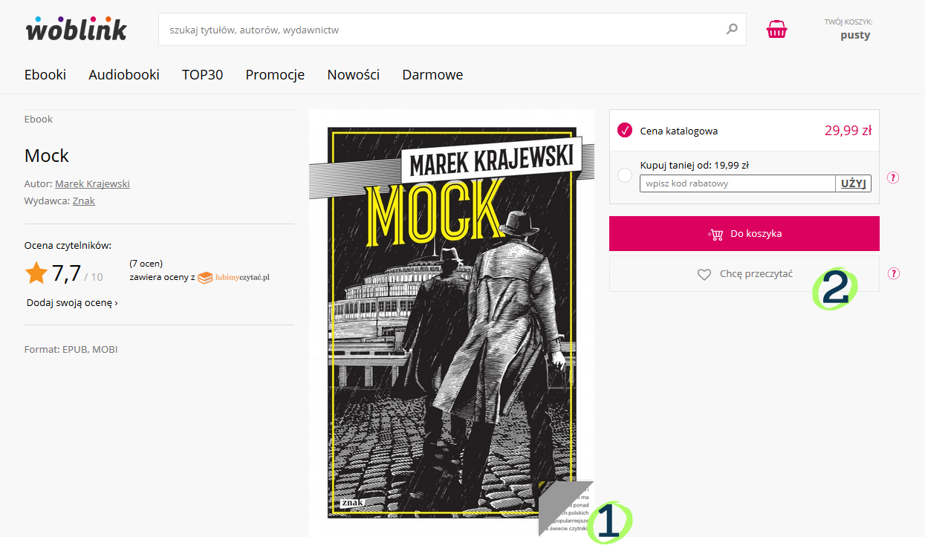Select the Cena katalogowa price option
Image resolution: width=925 pixels, height=560 pixels.
coord(625,131)
